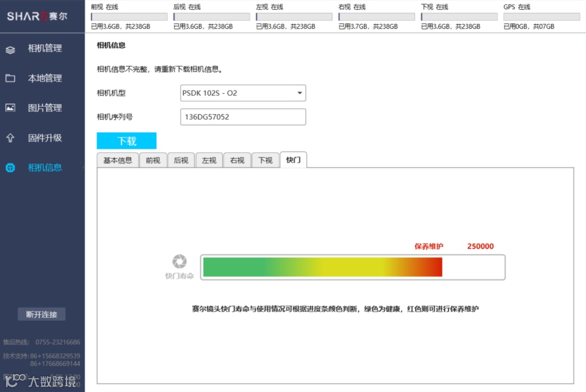586x392 pixels.
Task: Click the 相机信息 page heading
Action: tap(111, 46)
